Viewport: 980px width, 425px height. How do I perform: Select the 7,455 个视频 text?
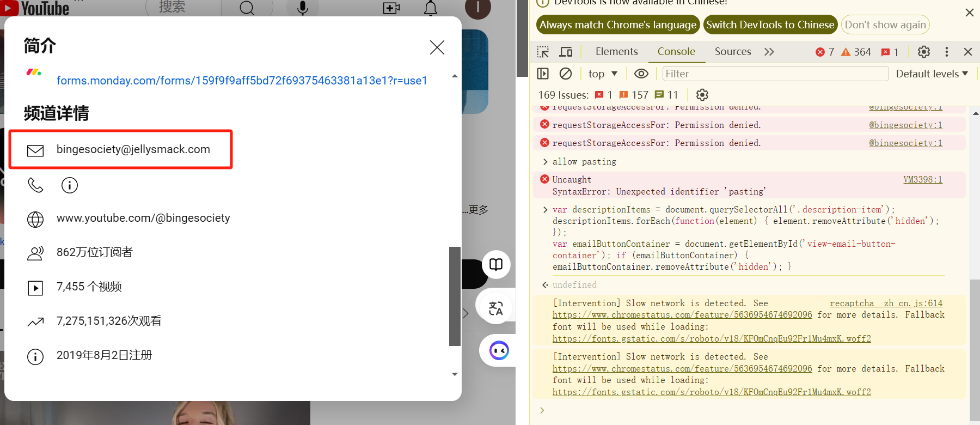(89, 287)
